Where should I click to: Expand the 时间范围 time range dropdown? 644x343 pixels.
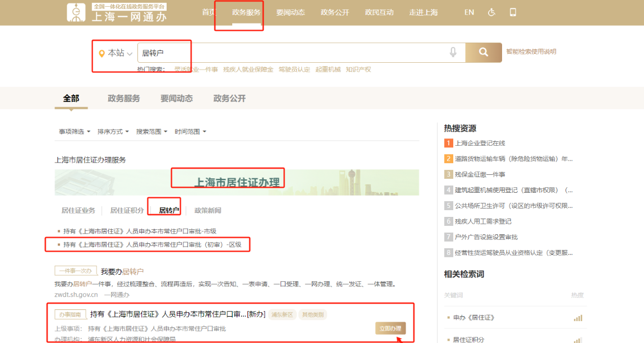190,132
